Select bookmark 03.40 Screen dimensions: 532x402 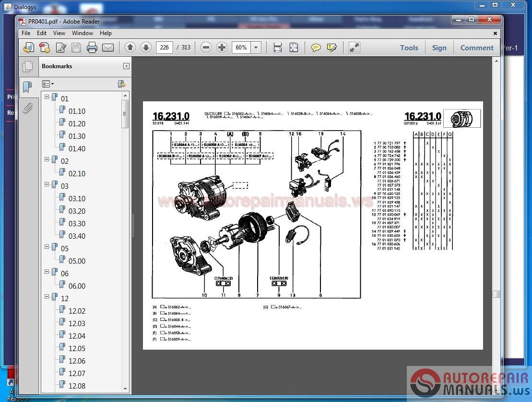point(77,236)
